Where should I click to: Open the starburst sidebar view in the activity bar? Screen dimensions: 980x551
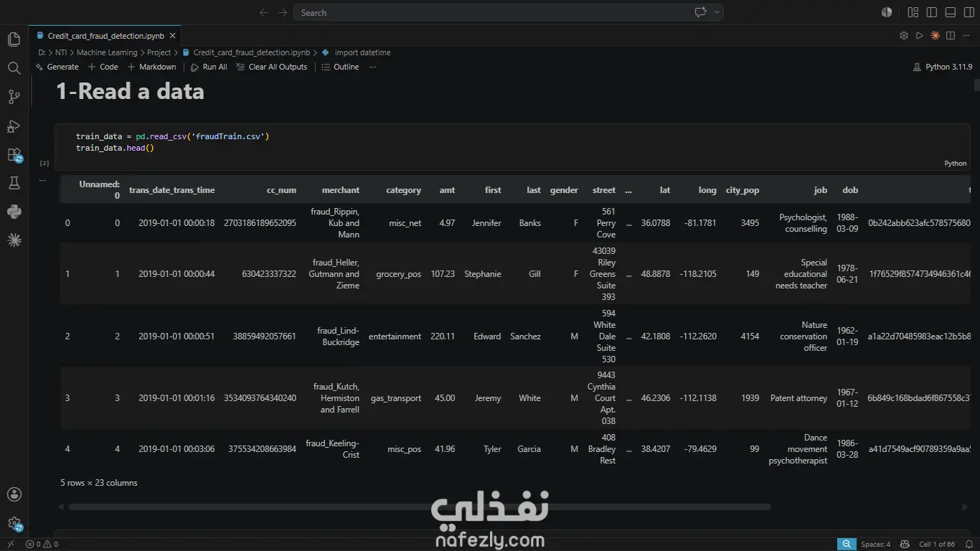14,240
